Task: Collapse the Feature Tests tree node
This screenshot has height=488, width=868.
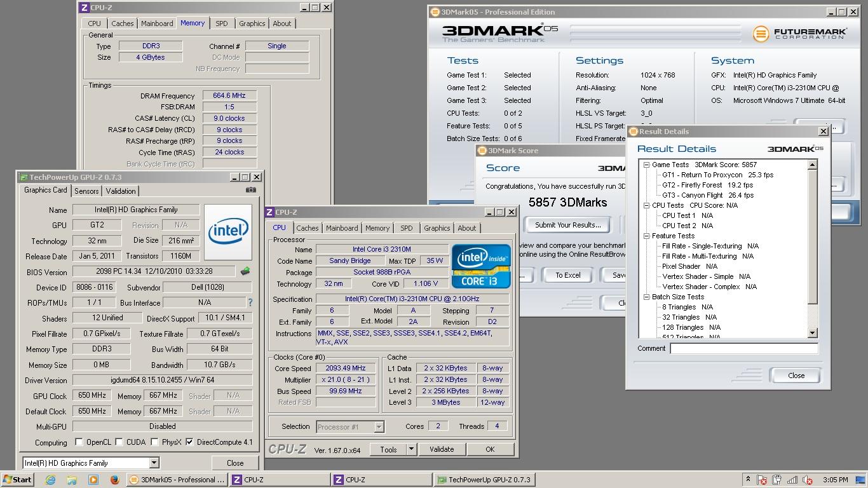Action: 646,236
